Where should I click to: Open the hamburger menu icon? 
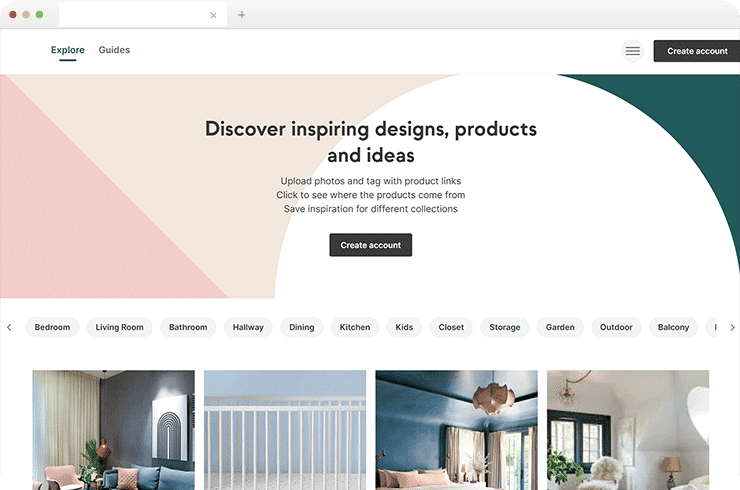point(632,51)
